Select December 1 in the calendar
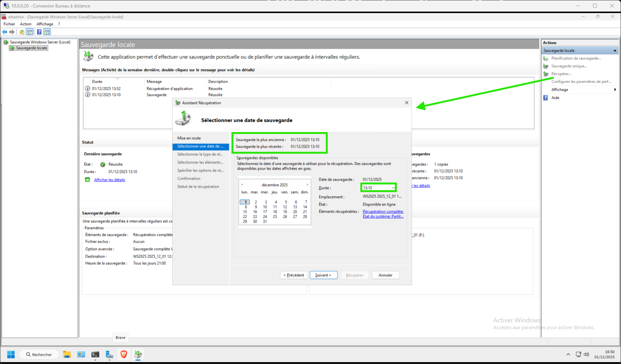This screenshot has width=621, height=364. tap(245, 202)
